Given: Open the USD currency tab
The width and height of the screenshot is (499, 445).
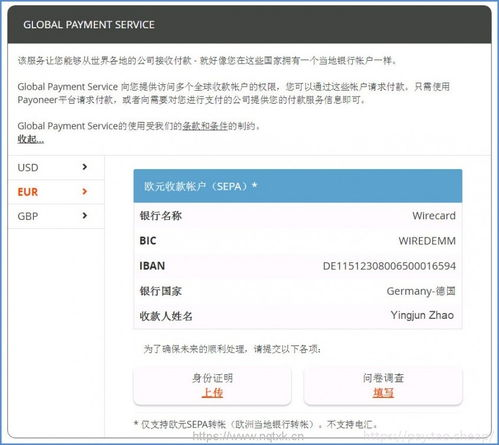Looking at the screenshot, I should [x=56, y=167].
